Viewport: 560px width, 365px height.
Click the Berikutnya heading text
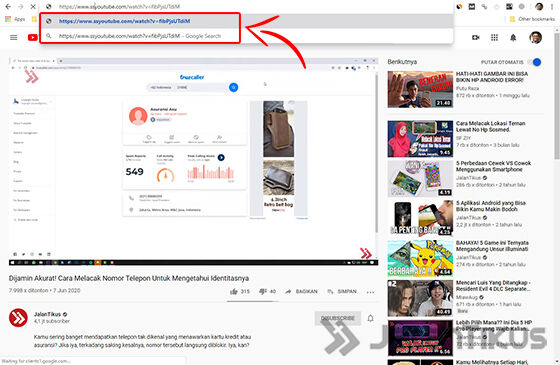pyautogui.click(x=402, y=62)
